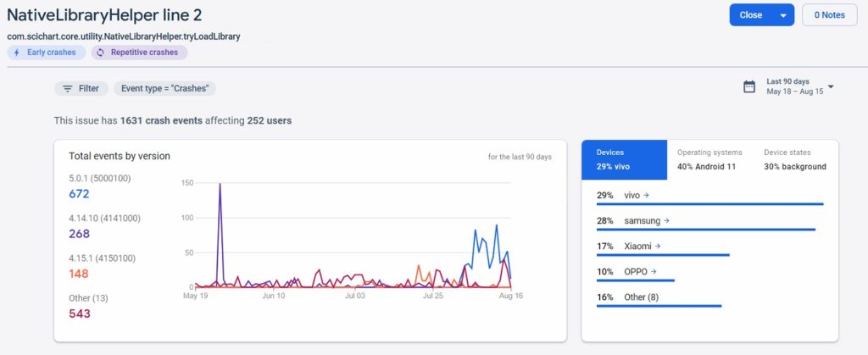Toggle version 4.15.1 series in legend
The height and width of the screenshot is (355, 868).
coord(102,258)
